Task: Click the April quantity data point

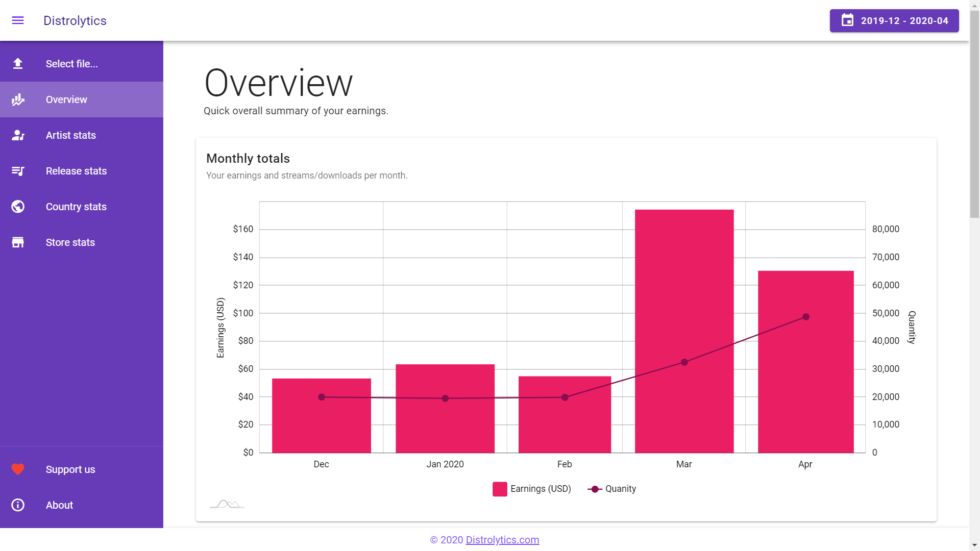Action: (805, 317)
